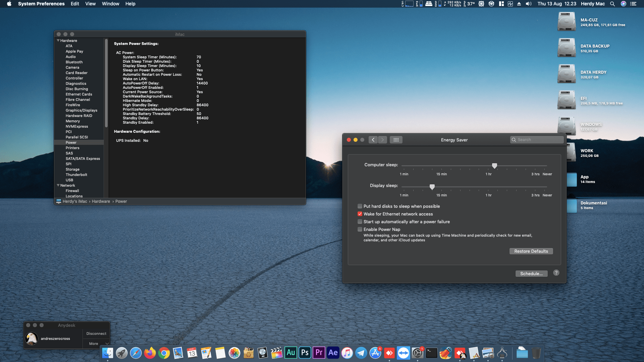644x362 pixels.
Task: Uncheck Wake for Ethernet network access
Action: click(x=360, y=214)
